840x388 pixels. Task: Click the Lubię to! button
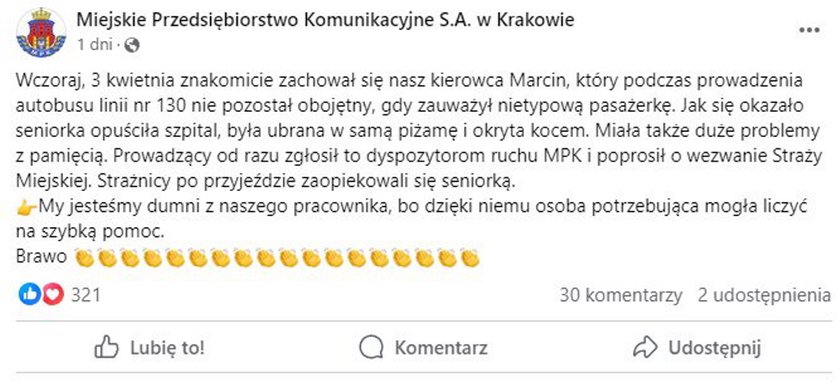149,348
